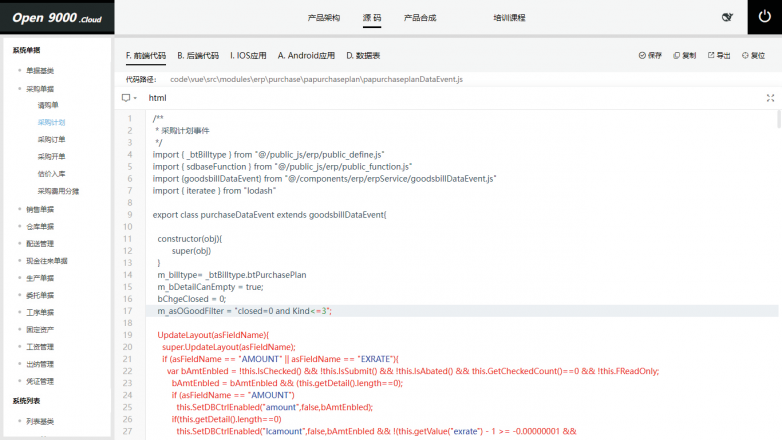Open the comment icon dropdown beside html
Screen dimensions: 782x440
[129, 98]
